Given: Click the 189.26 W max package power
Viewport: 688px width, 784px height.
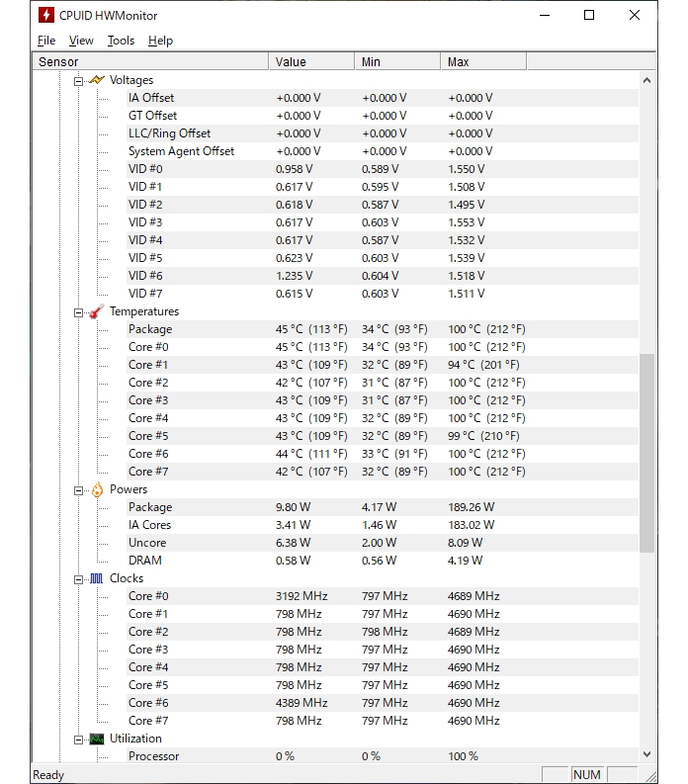Looking at the screenshot, I should 471,507.
